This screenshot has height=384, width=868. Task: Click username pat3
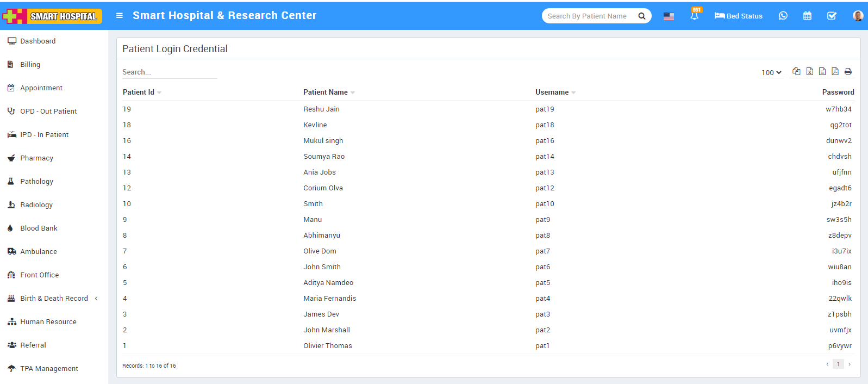coord(542,314)
